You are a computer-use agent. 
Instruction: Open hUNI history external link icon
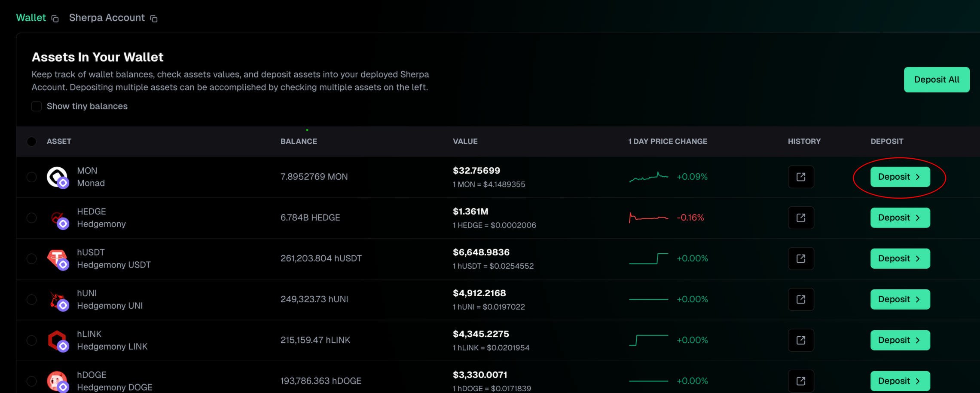click(800, 299)
